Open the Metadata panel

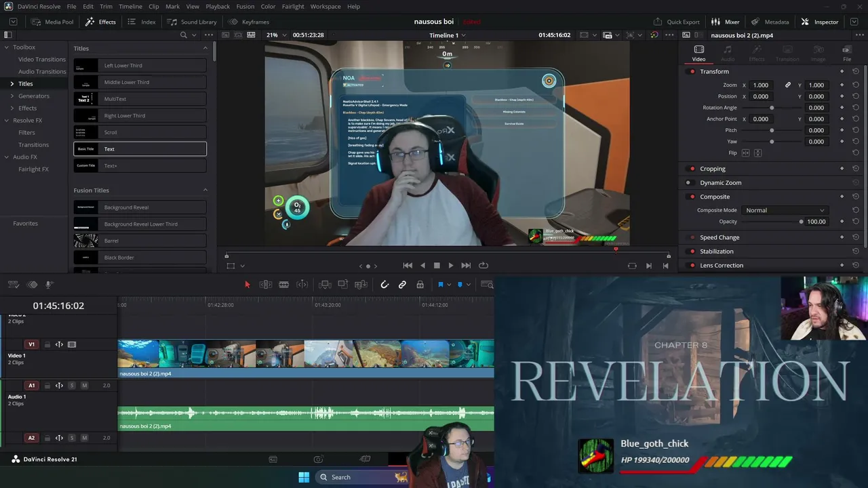click(770, 22)
